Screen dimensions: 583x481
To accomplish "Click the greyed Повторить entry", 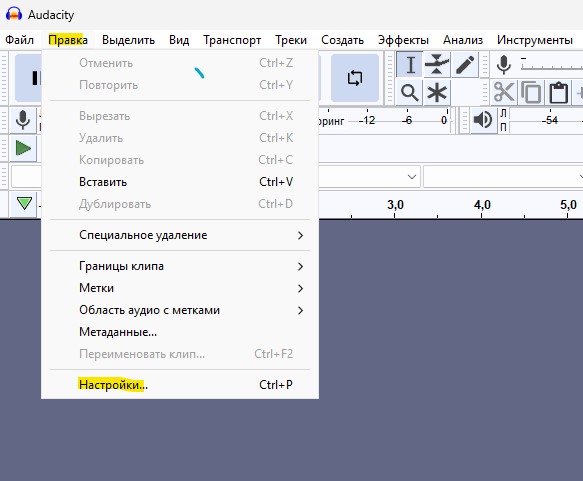I will click(x=180, y=85).
